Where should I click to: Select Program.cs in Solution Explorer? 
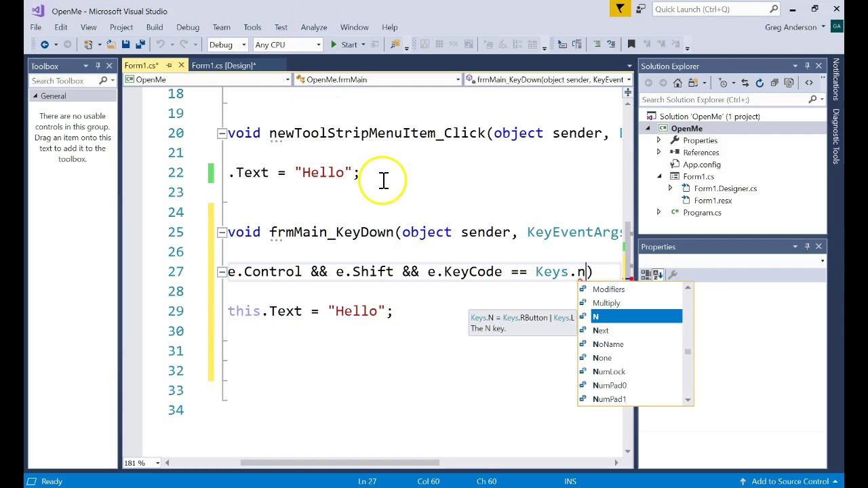[702, 213]
